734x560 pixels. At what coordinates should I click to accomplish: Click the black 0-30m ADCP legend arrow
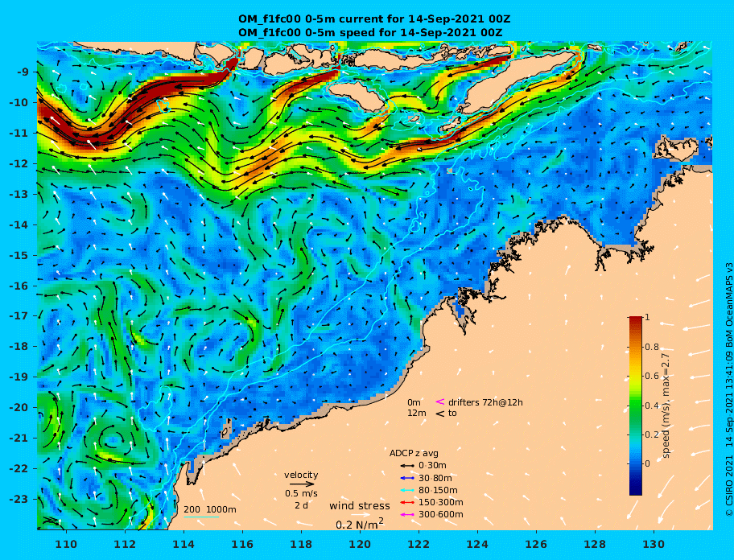407,466
